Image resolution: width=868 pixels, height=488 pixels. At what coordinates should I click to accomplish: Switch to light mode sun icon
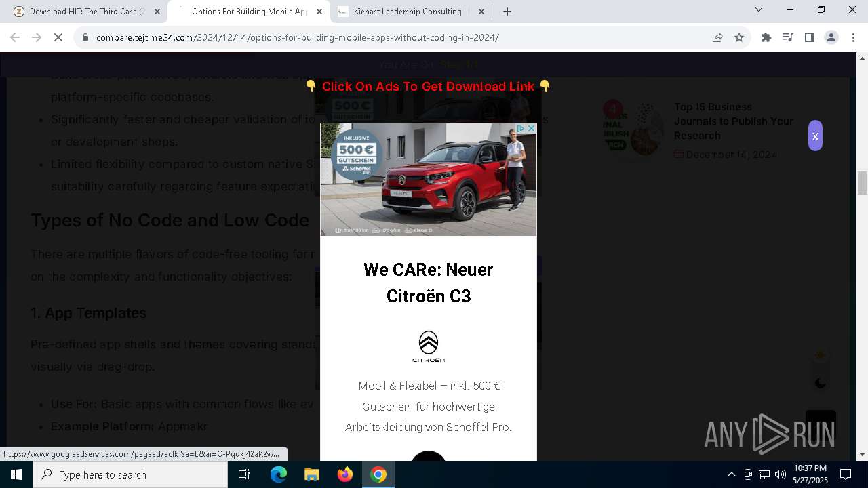coord(821,355)
